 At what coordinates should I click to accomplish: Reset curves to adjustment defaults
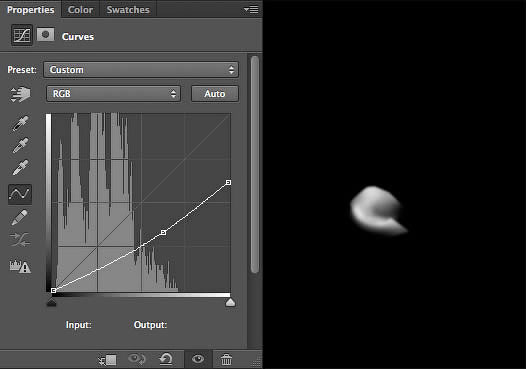[x=166, y=359]
